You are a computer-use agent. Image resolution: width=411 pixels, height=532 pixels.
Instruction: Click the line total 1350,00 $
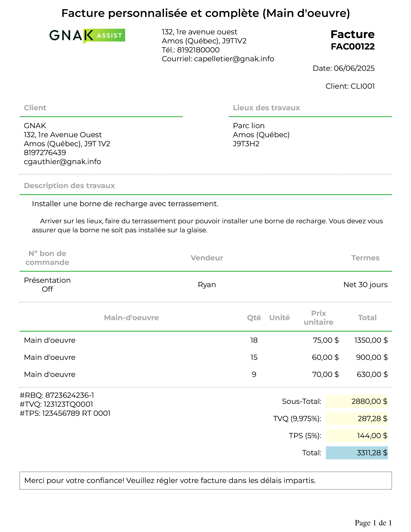pyautogui.click(x=371, y=340)
